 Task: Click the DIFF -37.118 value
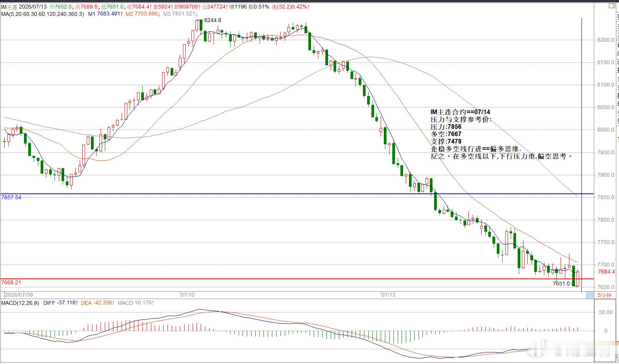point(62,303)
